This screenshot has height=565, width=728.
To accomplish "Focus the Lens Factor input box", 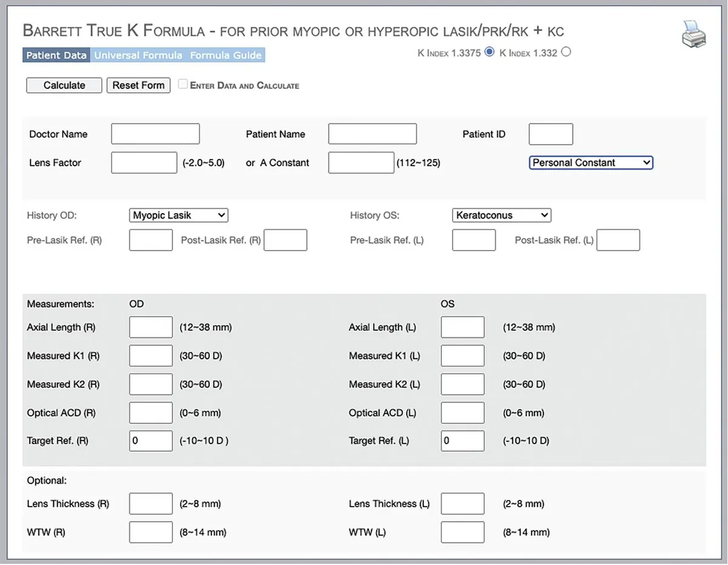I will click(144, 163).
